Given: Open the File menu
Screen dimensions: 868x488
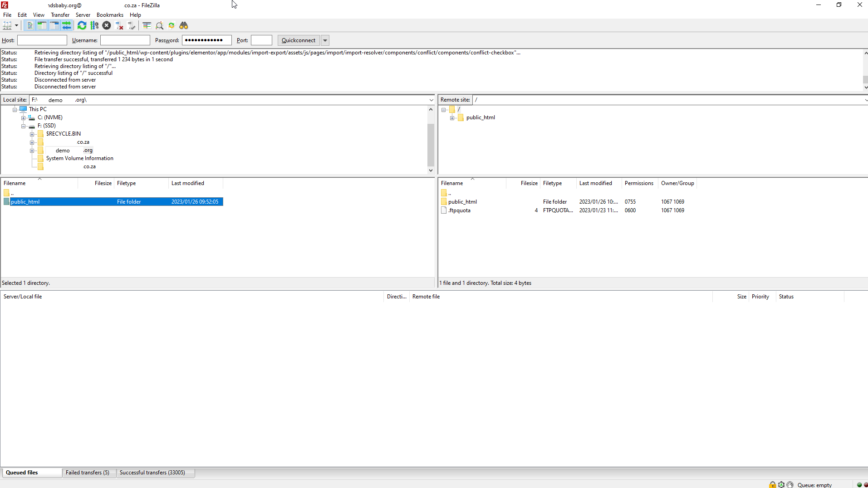Looking at the screenshot, I should 7,15.
